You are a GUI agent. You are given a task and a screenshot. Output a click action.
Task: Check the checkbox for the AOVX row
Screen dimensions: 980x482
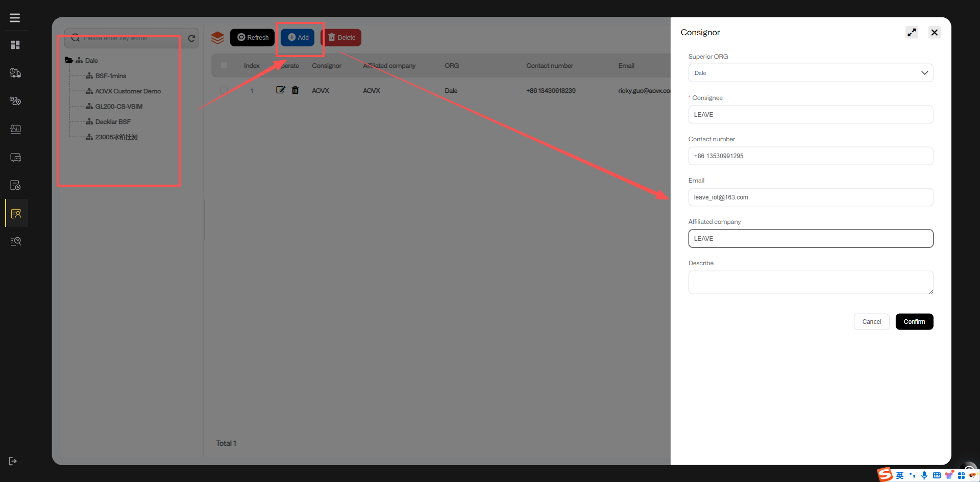[x=224, y=90]
